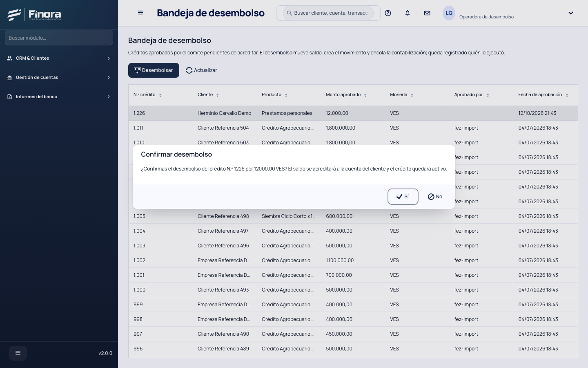Viewport: 588px width, 368px height.
Task: Toggle the sidebar collapse button at bottom
Action: (18, 353)
